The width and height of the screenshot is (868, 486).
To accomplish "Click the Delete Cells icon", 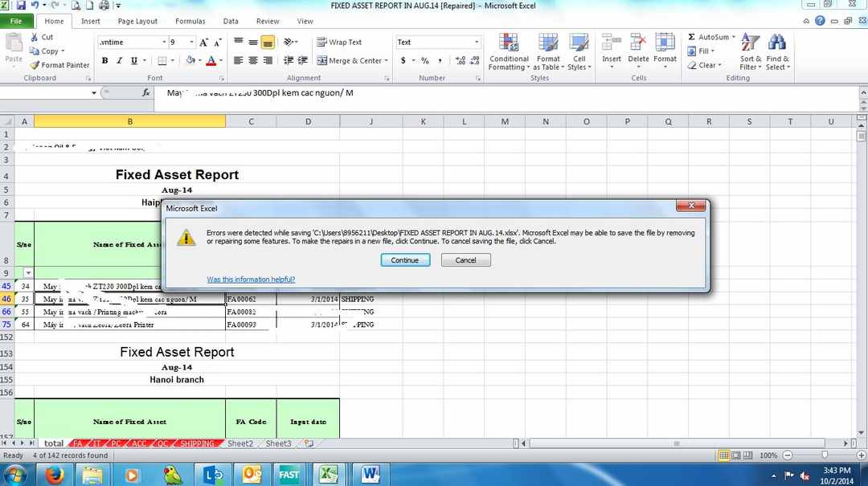I will click(638, 43).
